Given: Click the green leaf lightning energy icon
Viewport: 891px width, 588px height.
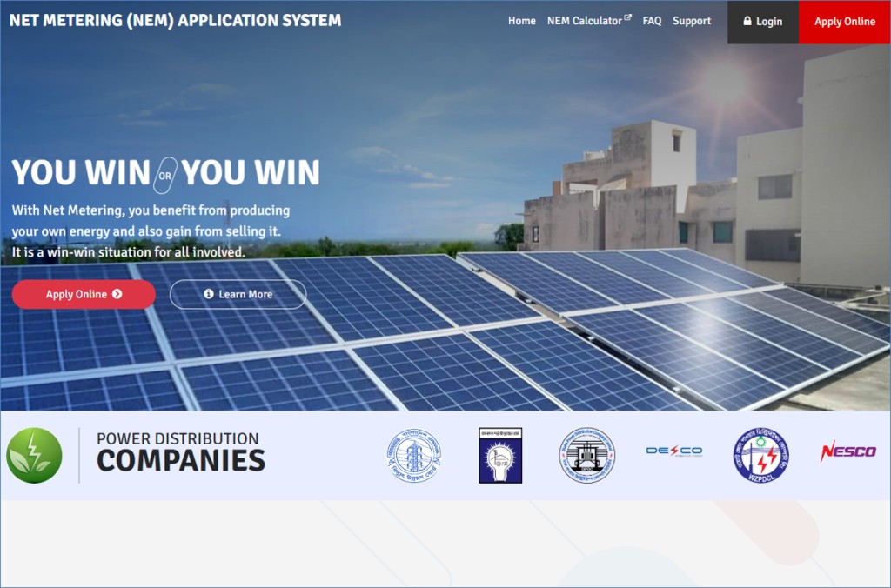Looking at the screenshot, I should pos(34,455).
